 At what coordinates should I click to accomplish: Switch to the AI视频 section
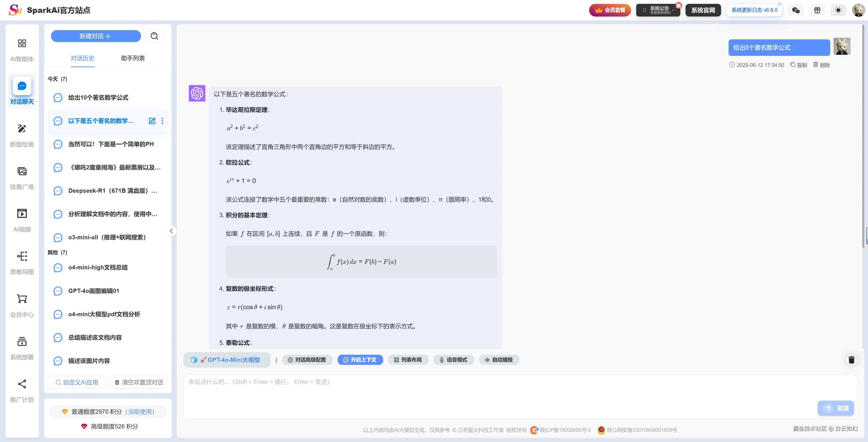click(x=22, y=219)
